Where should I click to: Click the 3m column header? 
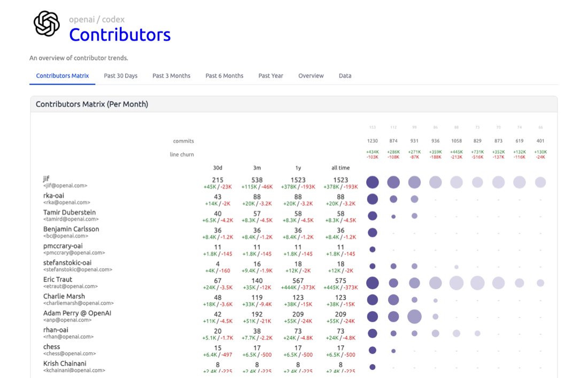click(257, 168)
